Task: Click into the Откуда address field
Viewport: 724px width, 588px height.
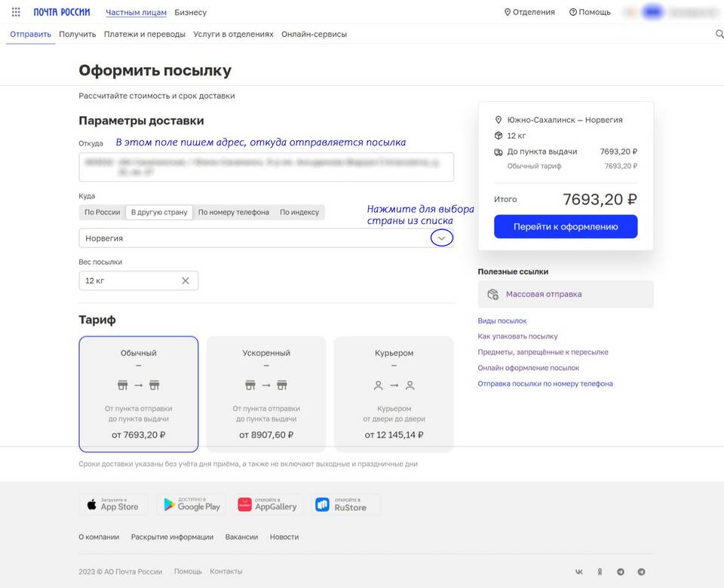Action: (x=266, y=167)
